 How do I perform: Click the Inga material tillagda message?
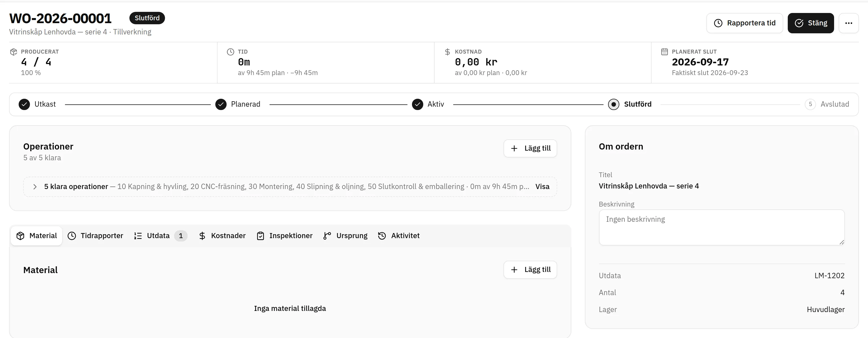pyautogui.click(x=290, y=308)
